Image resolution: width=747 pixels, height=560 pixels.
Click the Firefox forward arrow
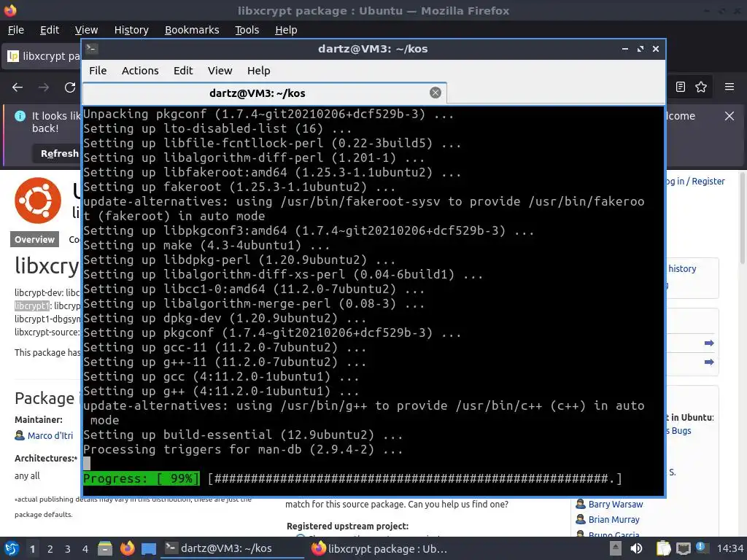tap(44, 87)
